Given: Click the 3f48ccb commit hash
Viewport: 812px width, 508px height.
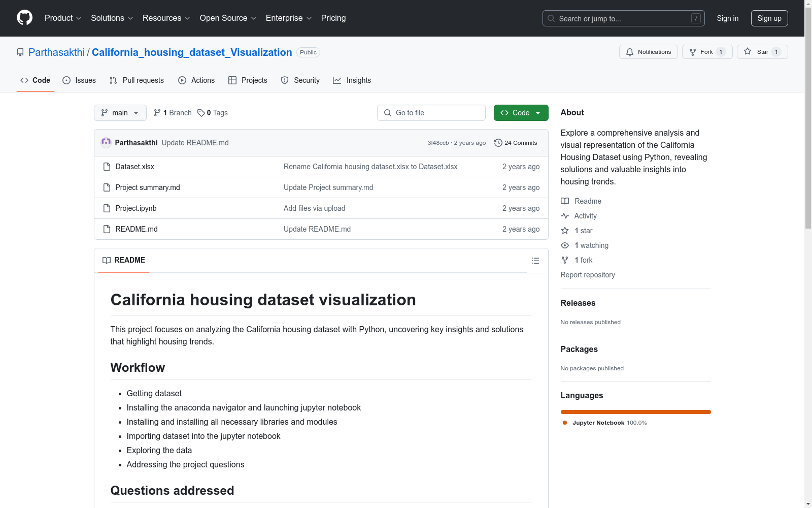Looking at the screenshot, I should [438, 143].
